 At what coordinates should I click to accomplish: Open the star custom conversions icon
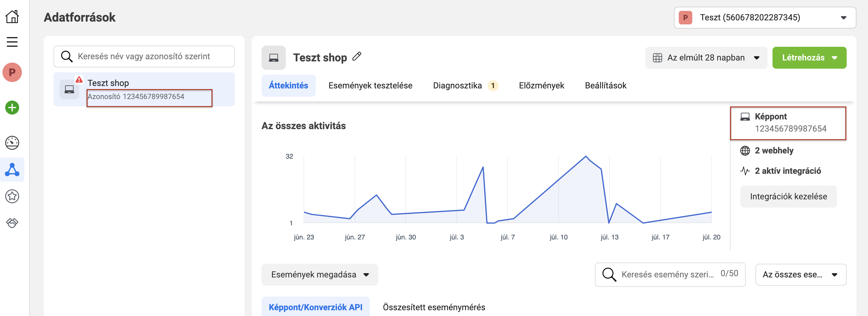(x=12, y=196)
